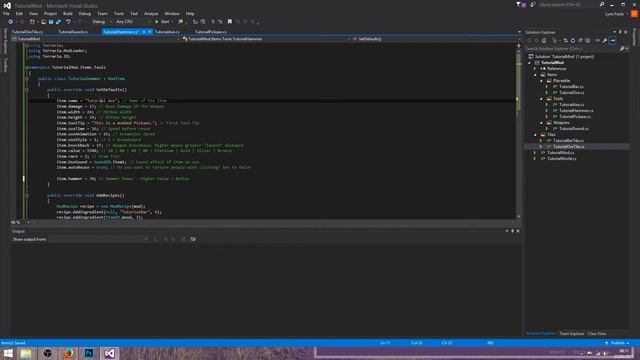Click the Navigate Backward toolbar button

(x=11, y=22)
